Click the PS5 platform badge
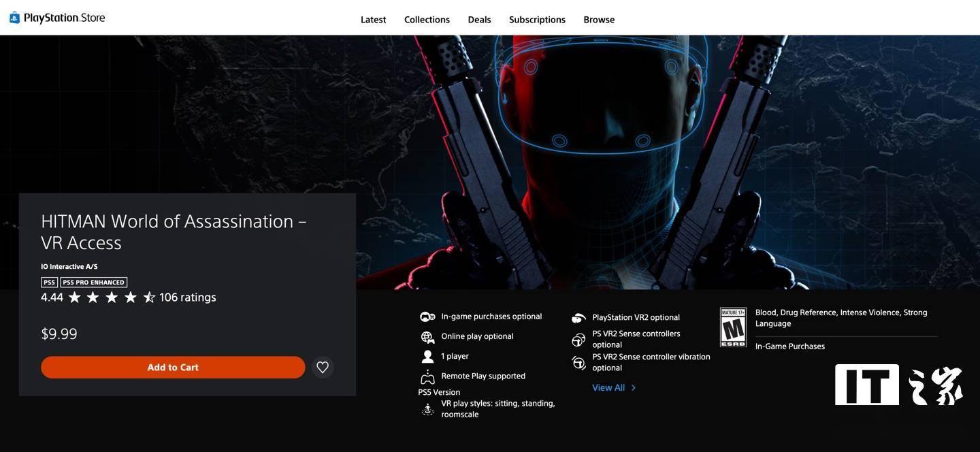 point(49,282)
